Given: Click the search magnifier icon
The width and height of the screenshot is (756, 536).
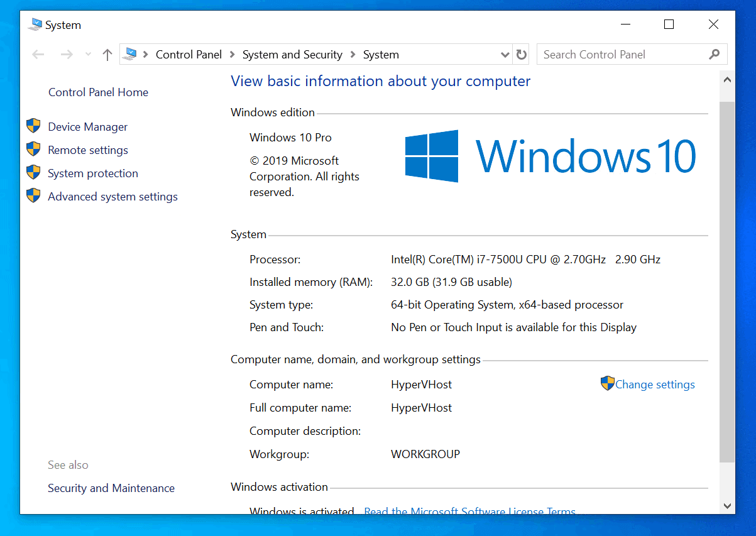Looking at the screenshot, I should coord(714,55).
